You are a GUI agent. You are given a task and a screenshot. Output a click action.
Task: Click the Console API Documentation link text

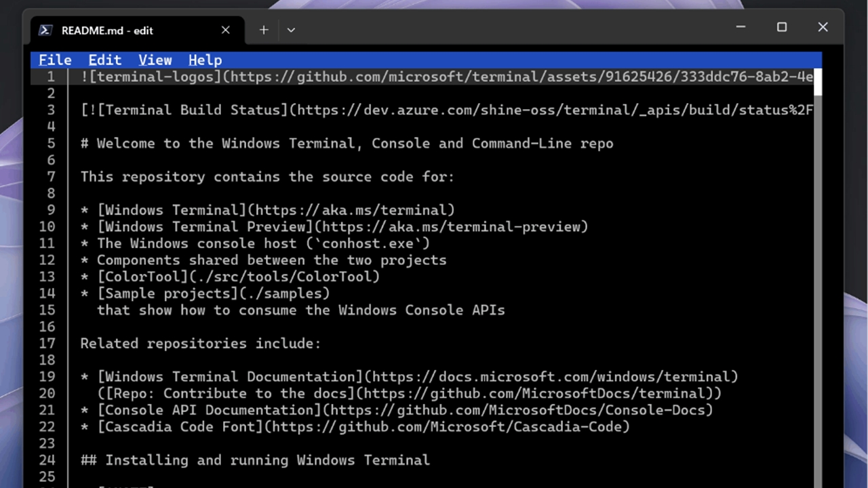[210, 410]
